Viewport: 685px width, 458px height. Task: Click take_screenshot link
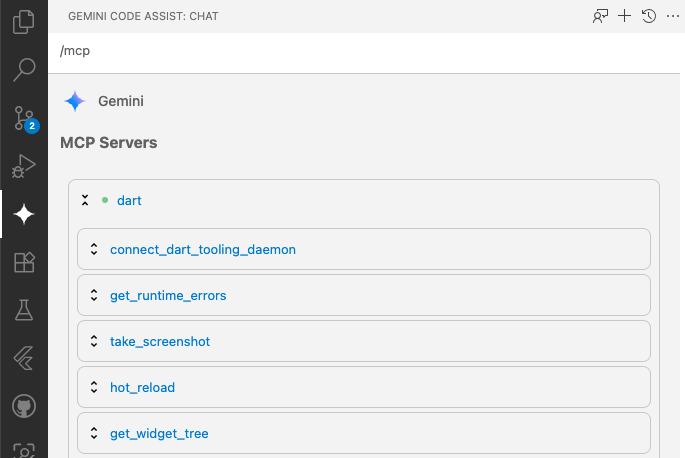tap(160, 341)
